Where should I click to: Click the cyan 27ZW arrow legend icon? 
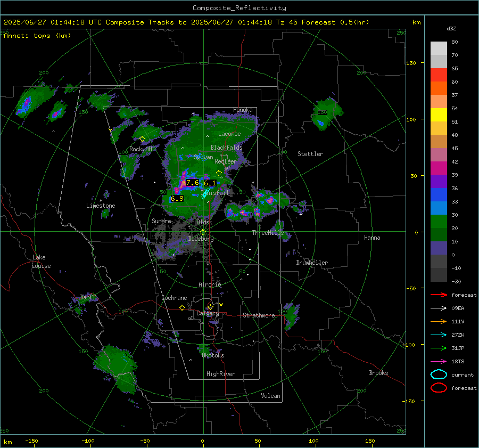click(439, 335)
